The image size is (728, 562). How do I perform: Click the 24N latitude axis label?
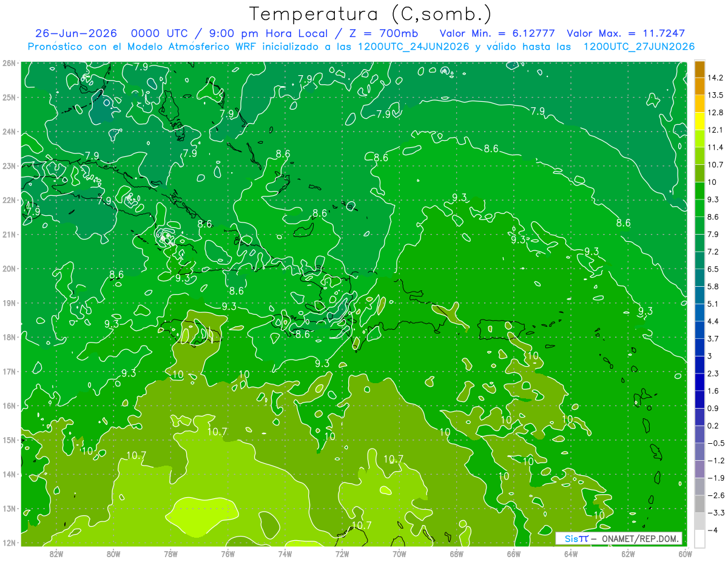pos(8,132)
